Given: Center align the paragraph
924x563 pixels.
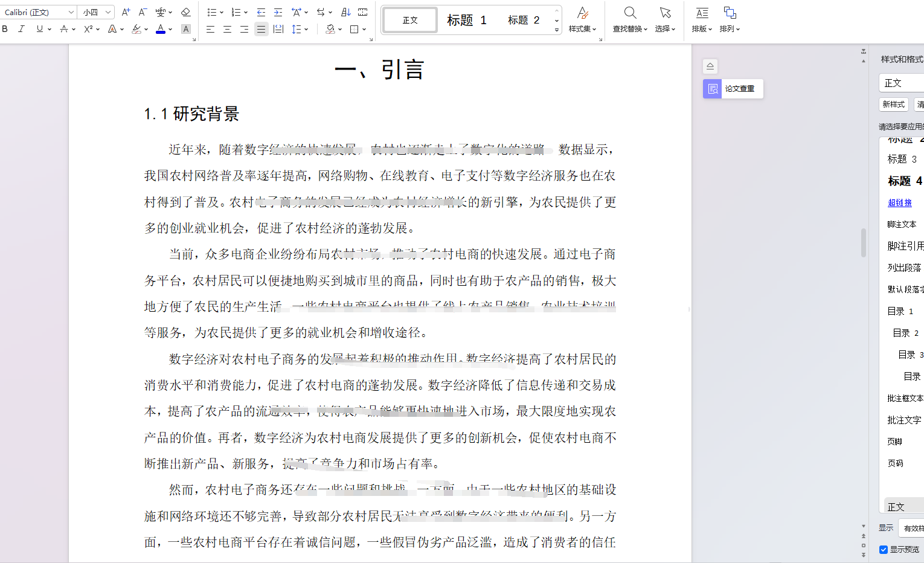Looking at the screenshot, I should click(x=227, y=29).
